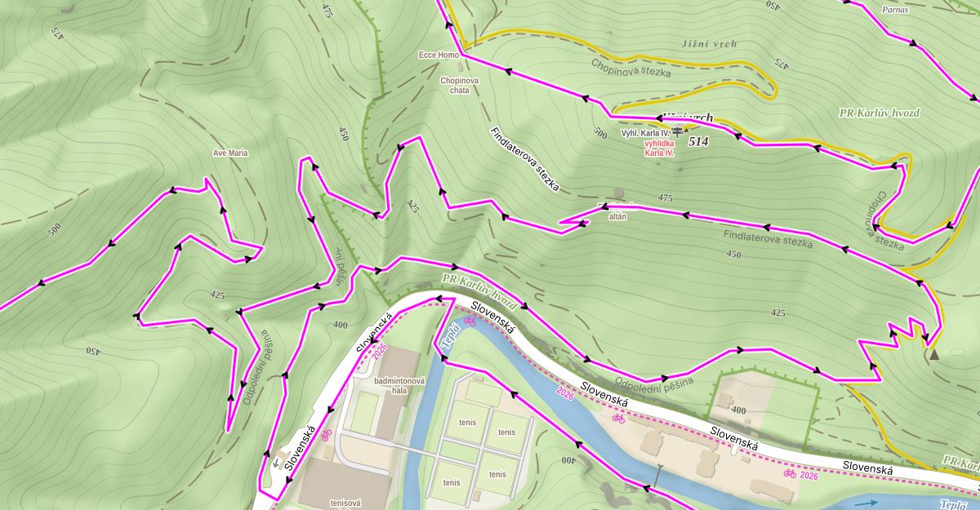Viewport: 980px width, 510px height.
Task: Click the bicycle icon left of the bottom-right 2026 label
Action: coord(790,473)
